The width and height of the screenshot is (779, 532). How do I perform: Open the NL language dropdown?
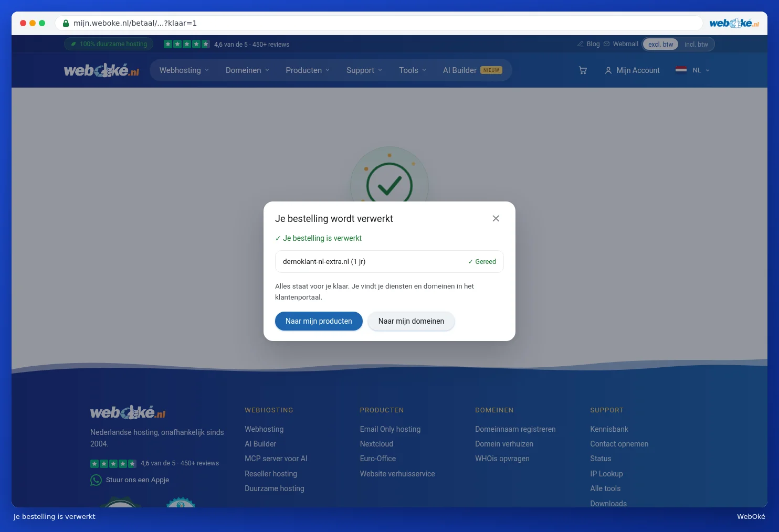701,70
